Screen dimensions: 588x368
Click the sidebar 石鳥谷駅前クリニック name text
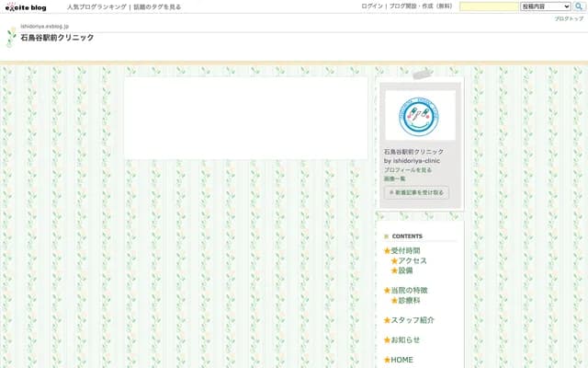click(413, 152)
